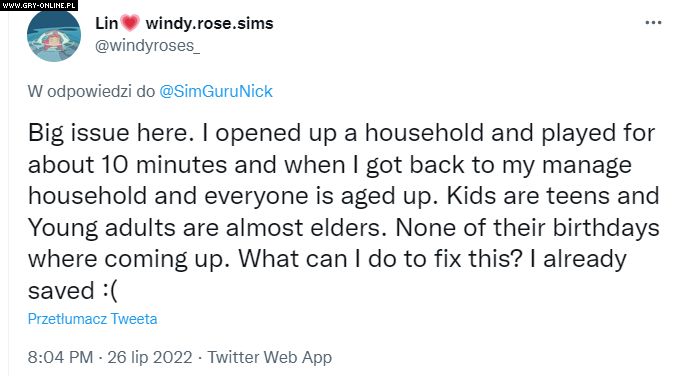Click the round profile avatar picture
Viewport: 682px width, 376px height.
click(x=54, y=36)
